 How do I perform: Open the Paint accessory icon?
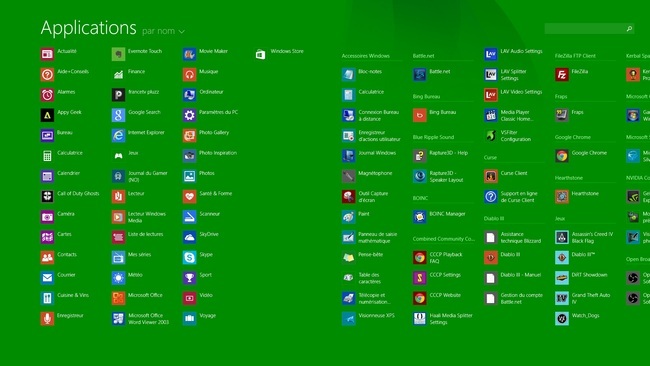coord(349,217)
